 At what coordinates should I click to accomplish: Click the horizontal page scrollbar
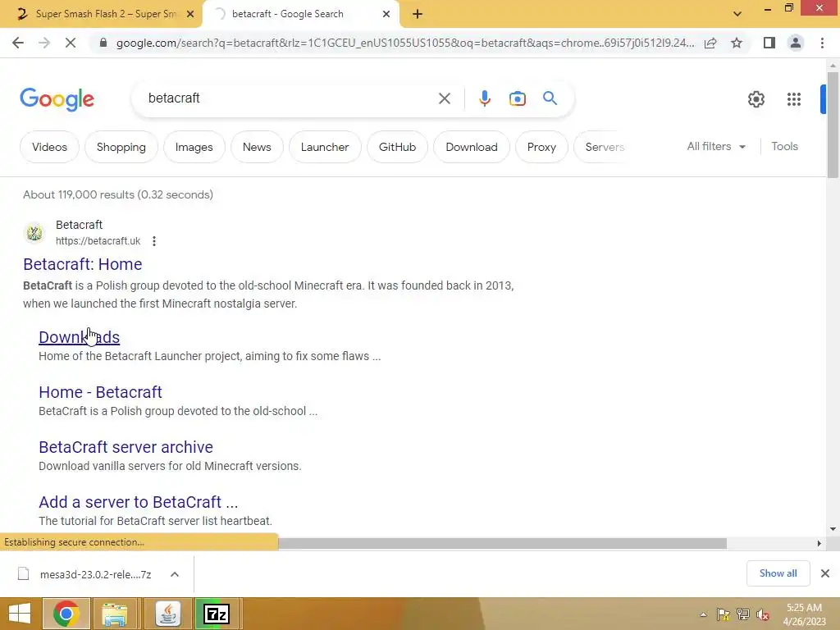503,544
